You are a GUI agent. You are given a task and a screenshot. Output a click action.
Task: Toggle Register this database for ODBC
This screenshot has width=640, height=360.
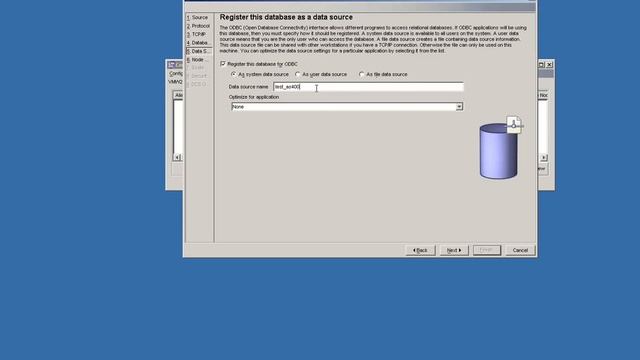coord(223,64)
